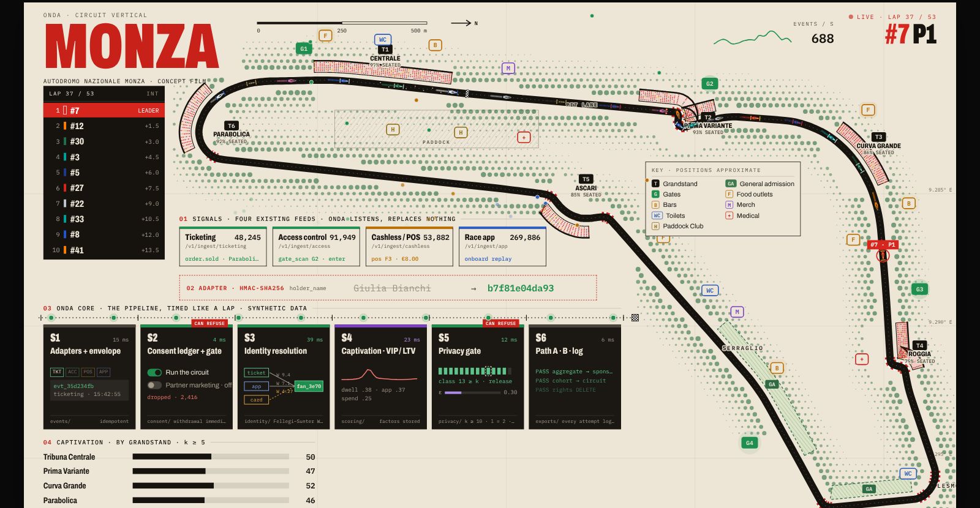Open the red medical cross marker in paddock
Screen dimensions: 980x508
[524, 137]
